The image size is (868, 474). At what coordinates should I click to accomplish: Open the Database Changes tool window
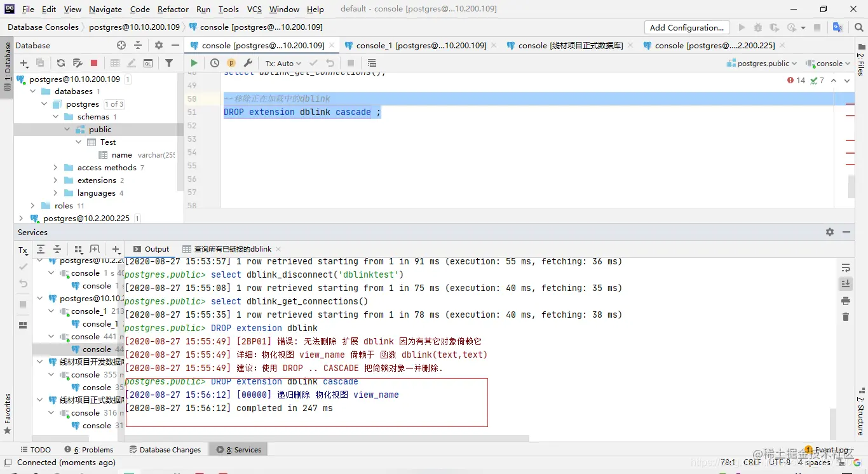point(165,449)
